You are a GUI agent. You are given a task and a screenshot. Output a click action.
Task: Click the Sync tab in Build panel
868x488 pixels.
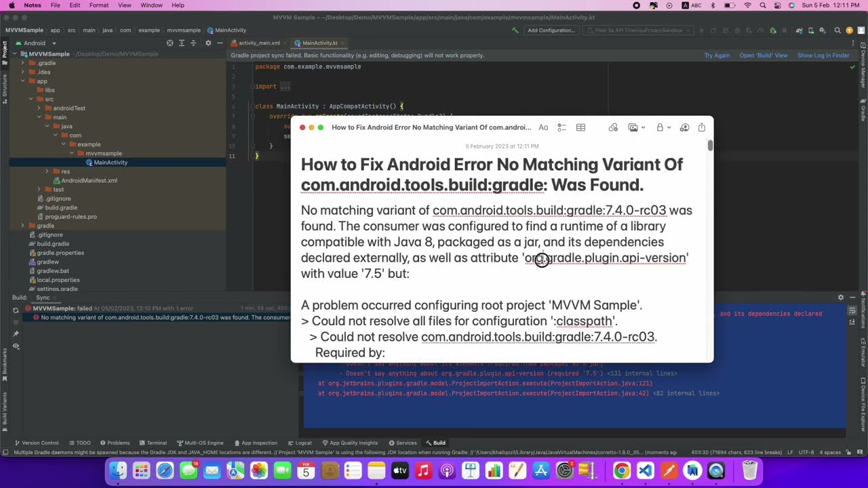point(43,298)
